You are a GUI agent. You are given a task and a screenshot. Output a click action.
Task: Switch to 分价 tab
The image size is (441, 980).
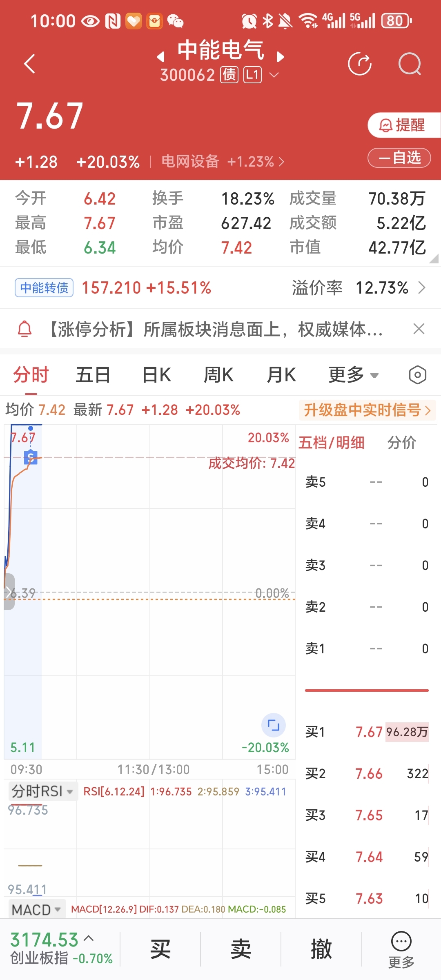click(x=402, y=443)
